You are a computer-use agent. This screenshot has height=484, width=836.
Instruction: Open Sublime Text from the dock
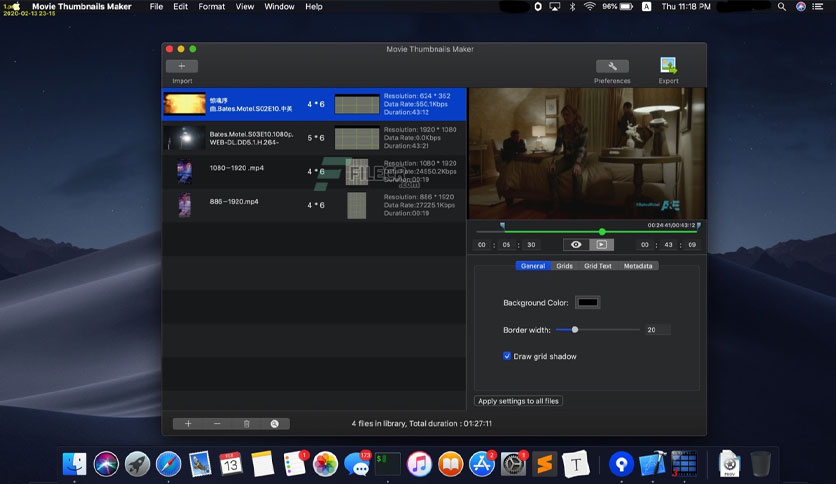point(544,463)
